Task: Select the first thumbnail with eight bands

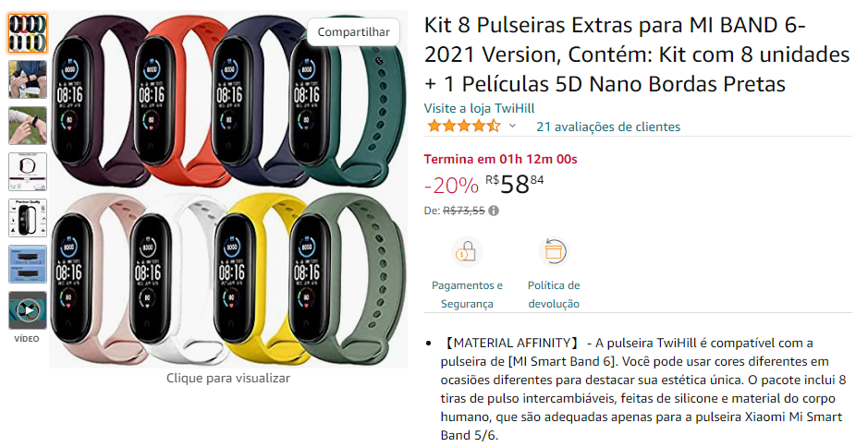Action: [x=28, y=33]
